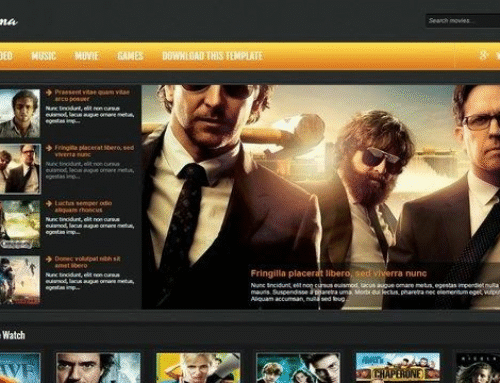The width and height of the screenshot is (500, 383).
Task: Click arrow icon beside 'Luctus semper odio'
Action: tap(49, 203)
